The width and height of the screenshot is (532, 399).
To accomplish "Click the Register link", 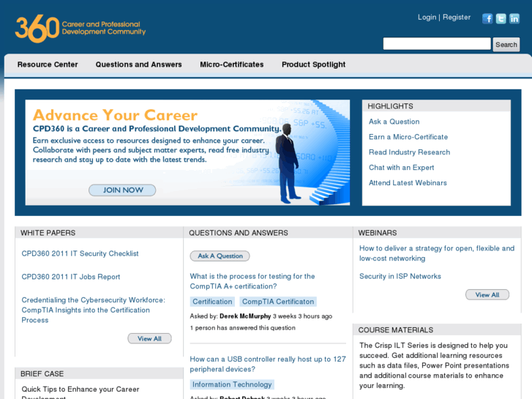I will [x=457, y=18].
